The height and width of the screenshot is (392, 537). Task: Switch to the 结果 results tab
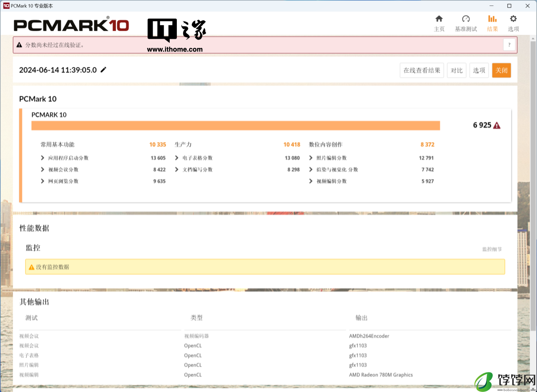click(492, 24)
